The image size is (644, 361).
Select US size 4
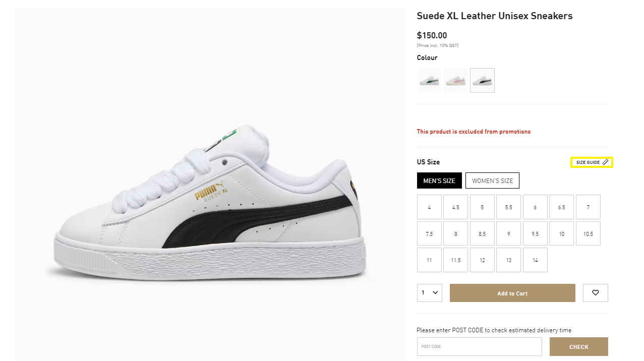click(x=429, y=207)
